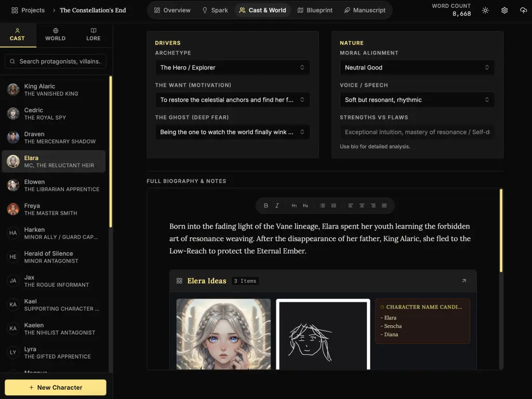Open the Manuscript section in top navigation
Image resolution: width=532 pixels, height=399 pixels.
(364, 10)
